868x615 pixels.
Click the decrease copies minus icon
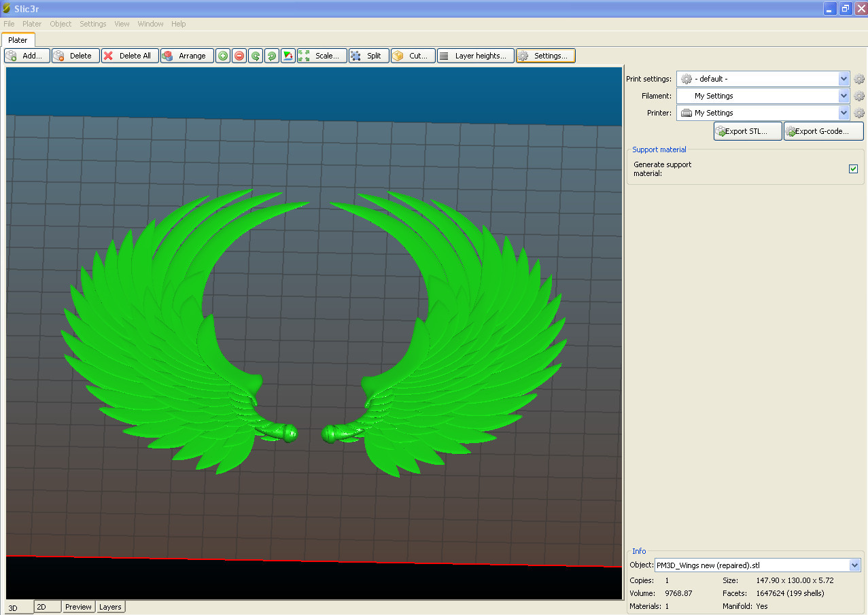point(239,56)
